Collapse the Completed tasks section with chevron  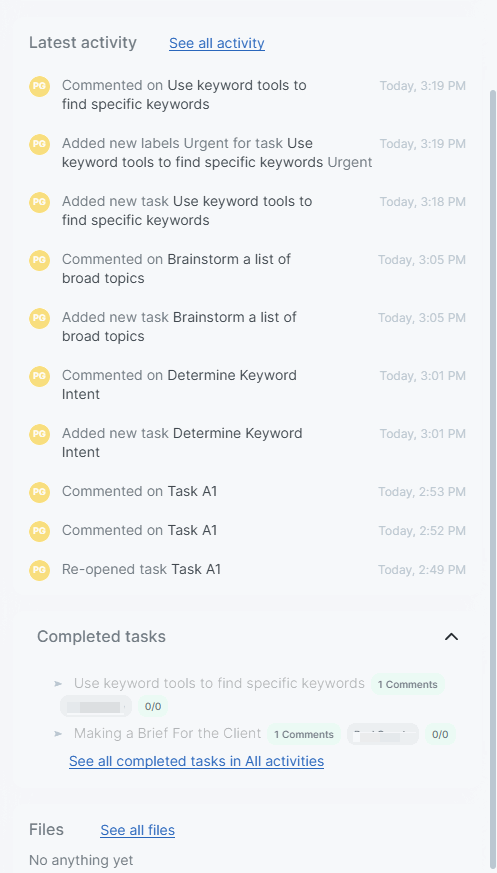click(x=451, y=636)
